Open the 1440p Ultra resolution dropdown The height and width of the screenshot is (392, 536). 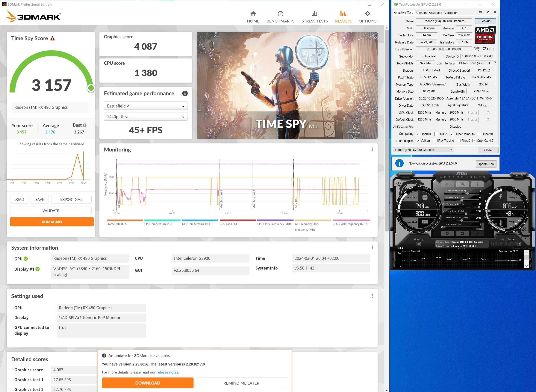(x=146, y=117)
